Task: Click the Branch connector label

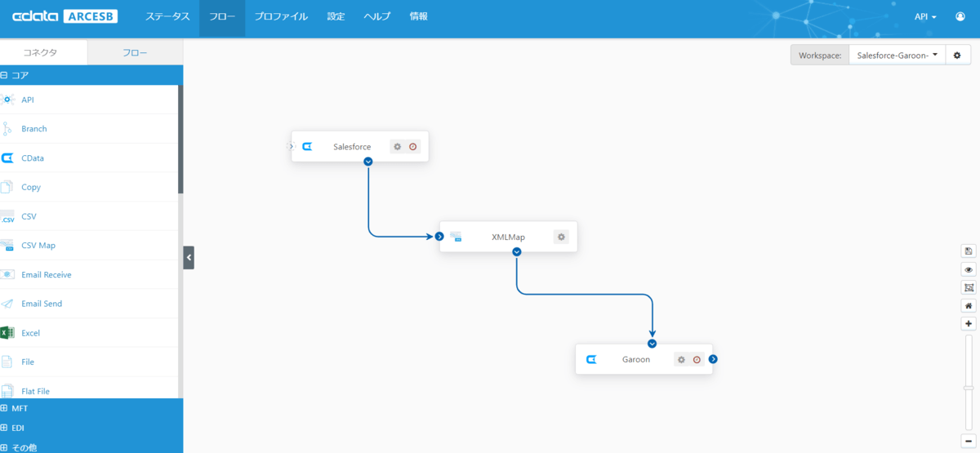Action: coord(34,129)
